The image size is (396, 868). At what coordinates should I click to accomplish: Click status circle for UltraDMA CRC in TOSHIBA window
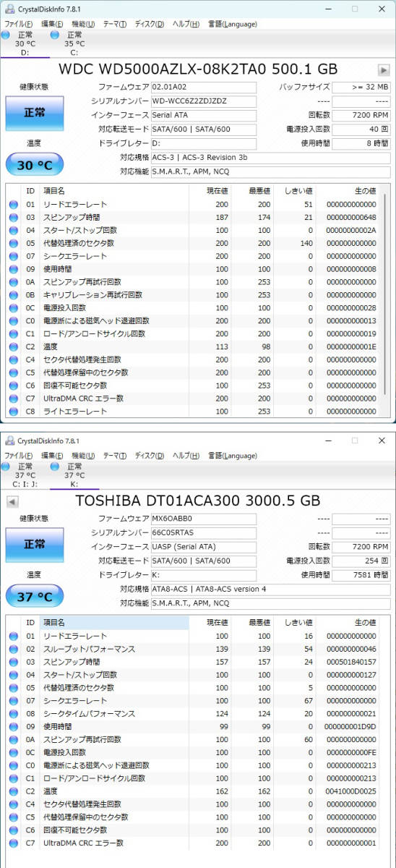(13, 843)
